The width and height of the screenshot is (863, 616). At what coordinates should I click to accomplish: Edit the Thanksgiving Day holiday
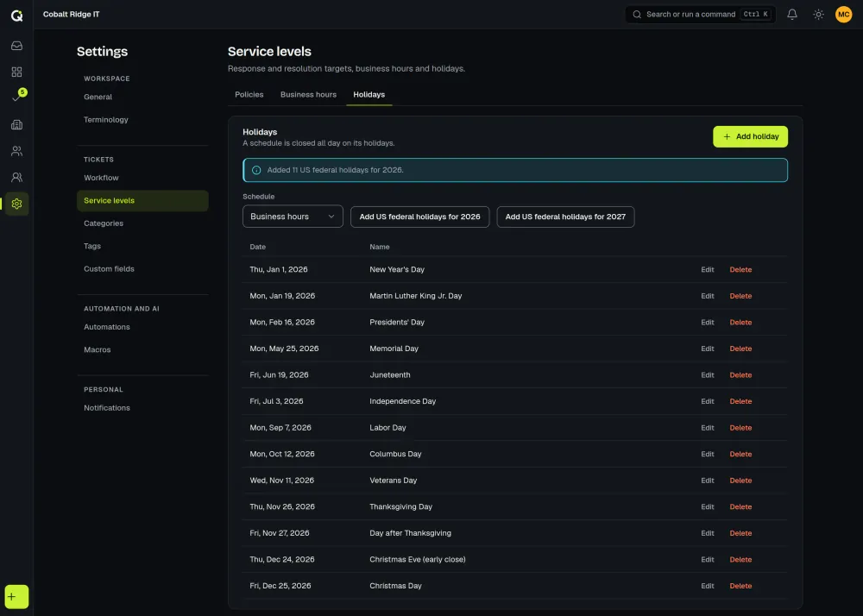pyautogui.click(x=708, y=507)
